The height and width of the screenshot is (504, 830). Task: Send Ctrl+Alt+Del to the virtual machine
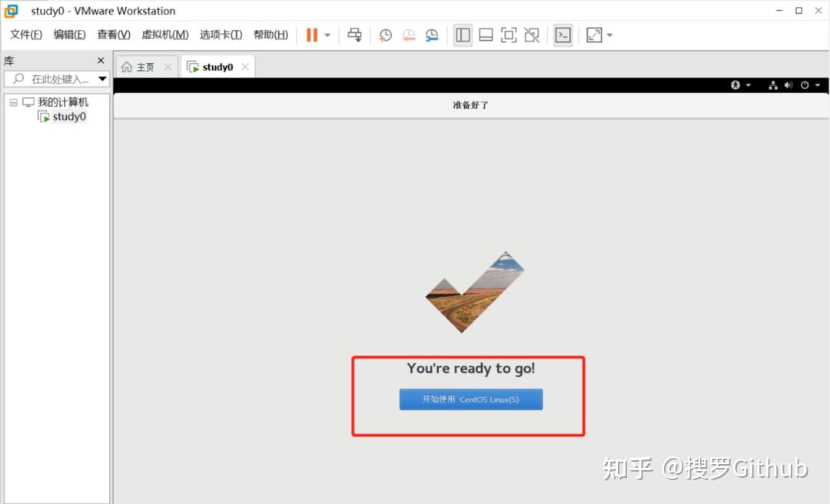pos(354,35)
